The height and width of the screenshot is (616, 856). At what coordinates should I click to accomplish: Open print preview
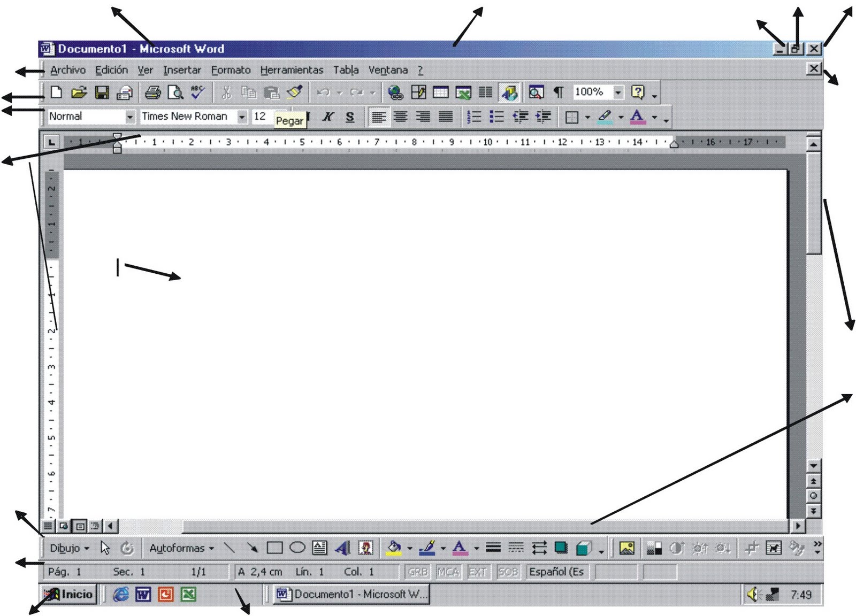pyautogui.click(x=175, y=93)
